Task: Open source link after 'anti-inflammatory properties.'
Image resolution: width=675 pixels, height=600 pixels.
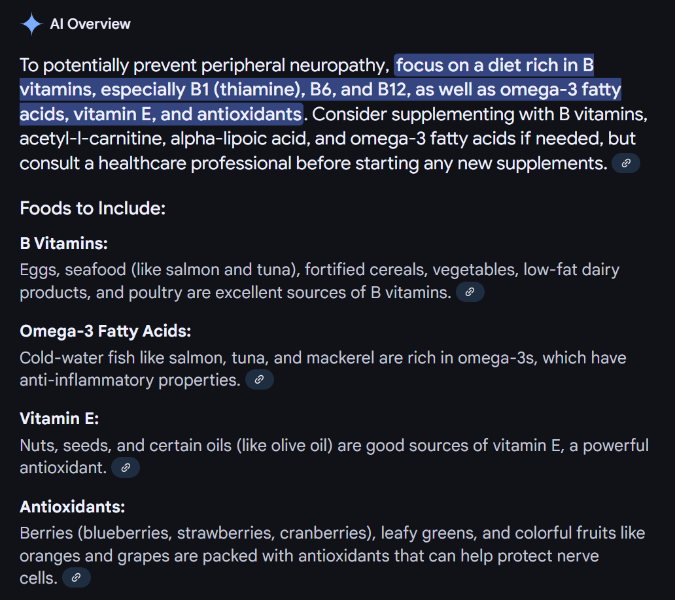Action: tap(259, 380)
